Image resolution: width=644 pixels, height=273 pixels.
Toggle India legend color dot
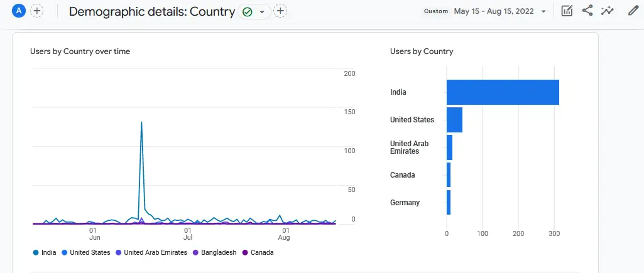point(36,252)
